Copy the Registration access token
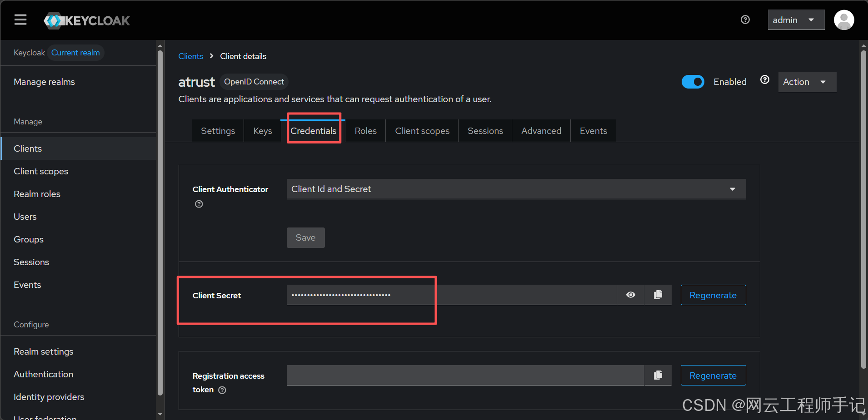Viewport: 868px width, 420px height. (x=658, y=375)
